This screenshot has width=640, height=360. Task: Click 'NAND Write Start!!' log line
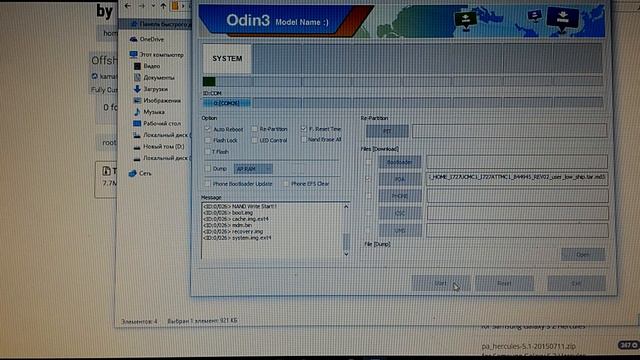pos(240,207)
